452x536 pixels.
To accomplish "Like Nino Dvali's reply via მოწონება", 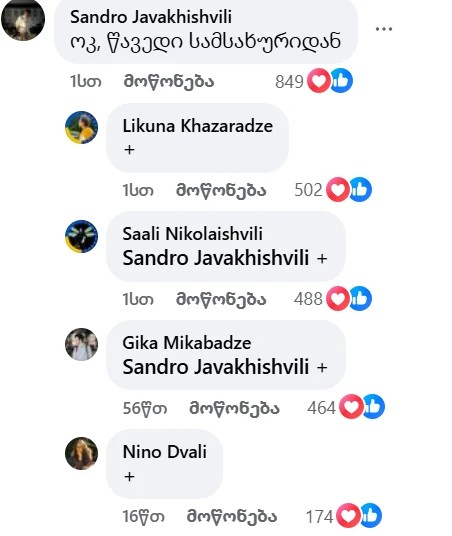I will (232, 517).
